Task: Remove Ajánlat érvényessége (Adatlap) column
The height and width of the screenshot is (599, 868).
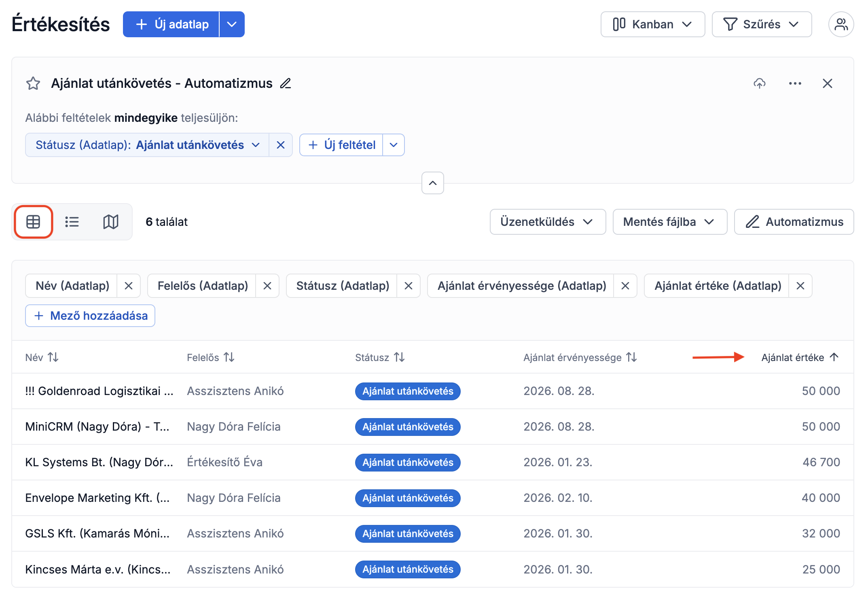Action: pos(625,286)
